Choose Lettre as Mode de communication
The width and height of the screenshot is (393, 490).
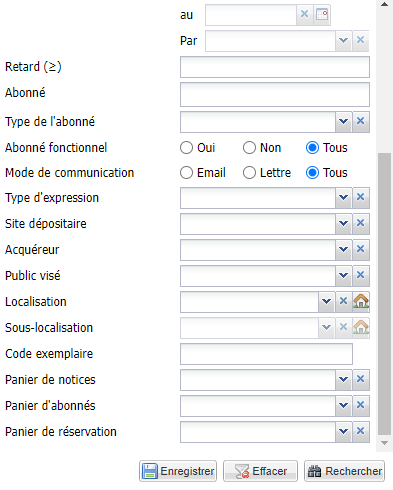pyautogui.click(x=249, y=173)
